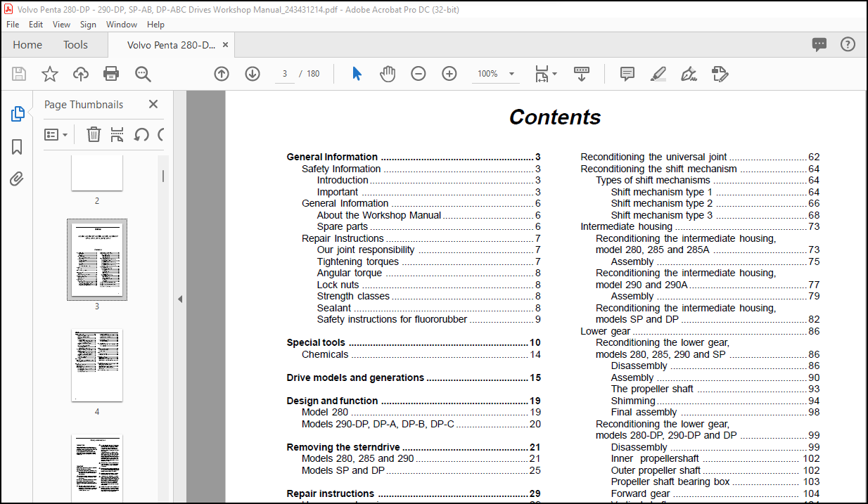Click Safety instructions for fluororubber line
The width and height of the screenshot is (868, 504).
pyautogui.click(x=428, y=319)
